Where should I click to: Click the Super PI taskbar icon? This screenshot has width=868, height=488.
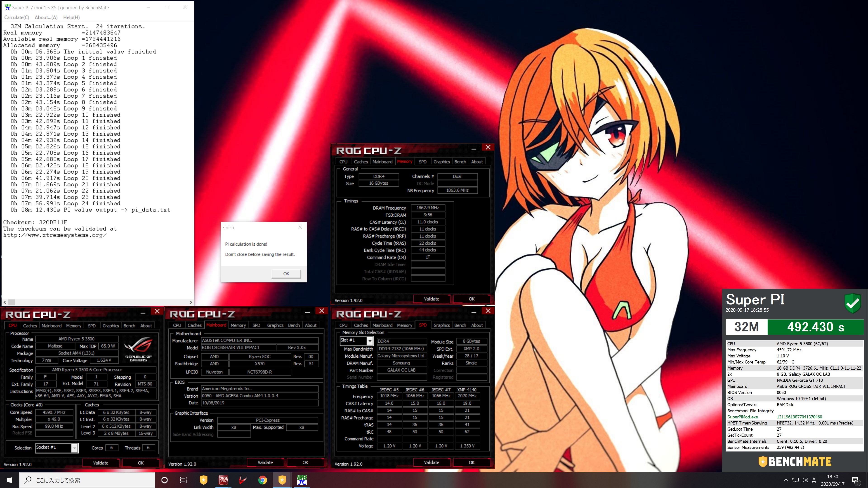click(302, 480)
